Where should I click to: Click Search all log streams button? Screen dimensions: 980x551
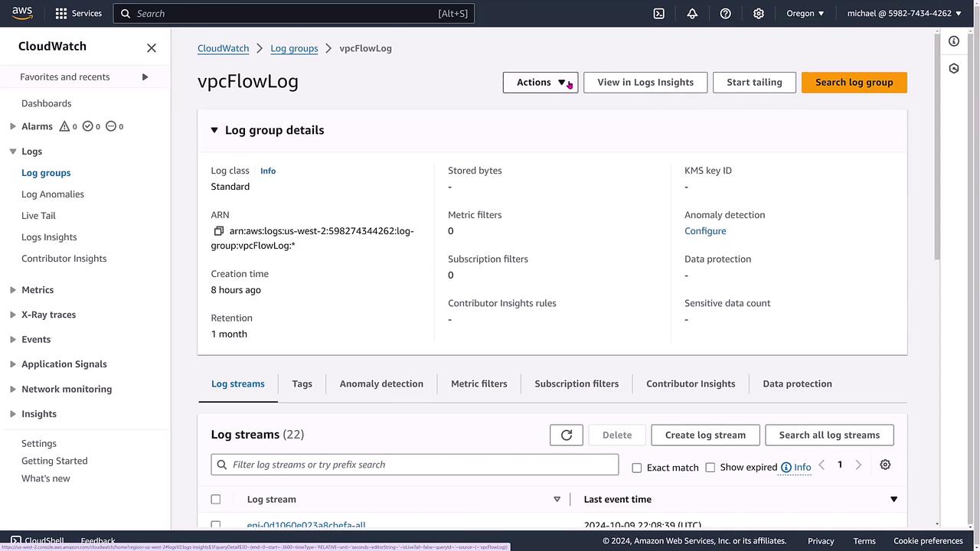(829, 435)
